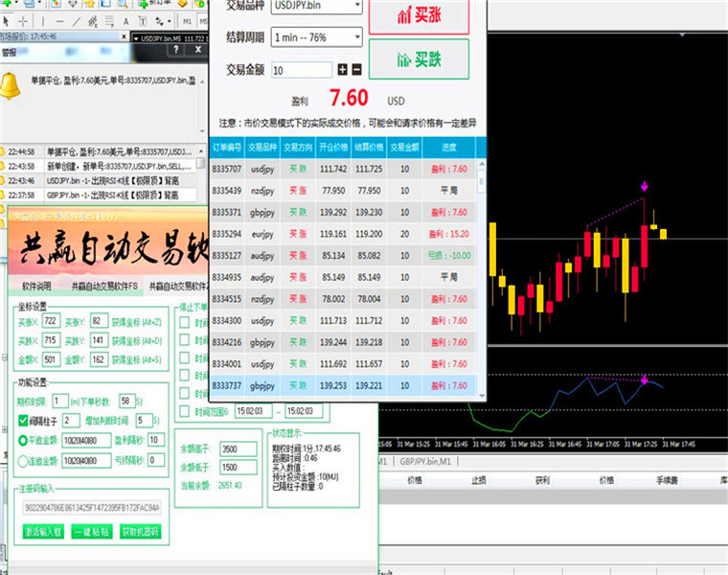Pick the horizontal line drawing tool
The width and height of the screenshot is (728, 575).
pos(59,21)
